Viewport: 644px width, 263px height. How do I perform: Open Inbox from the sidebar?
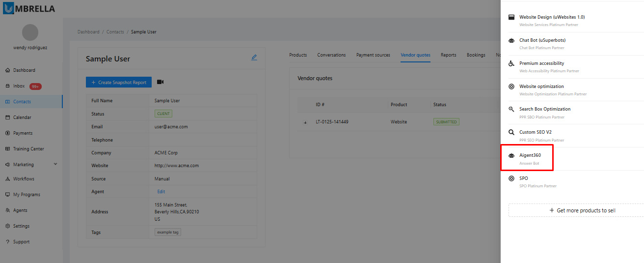pyautogui.click(x=19, y=86)
